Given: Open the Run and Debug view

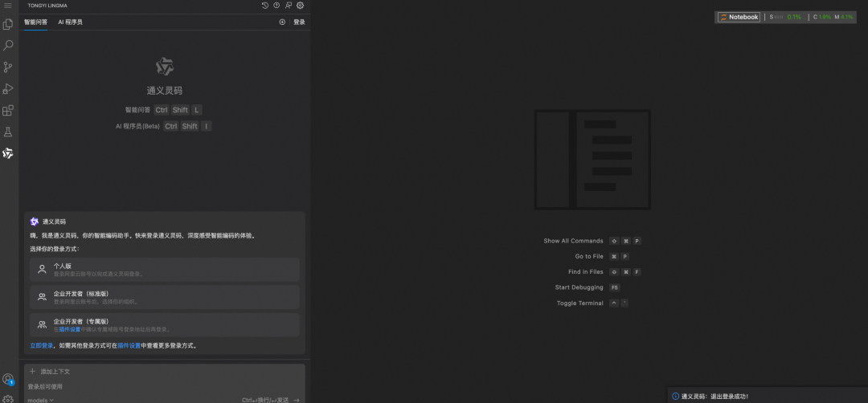Looking at the screenshot, I should click(x=8, y=89).
